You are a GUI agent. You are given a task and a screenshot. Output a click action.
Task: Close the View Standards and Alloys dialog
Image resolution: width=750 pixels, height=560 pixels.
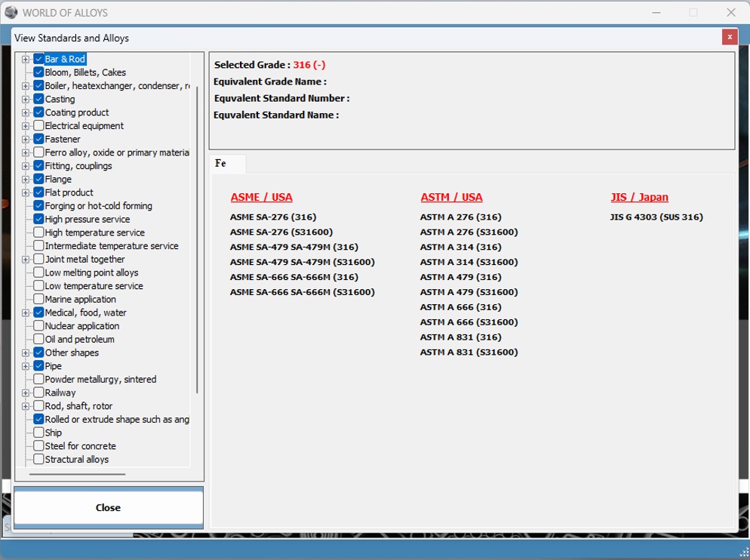tap(730, 37)
